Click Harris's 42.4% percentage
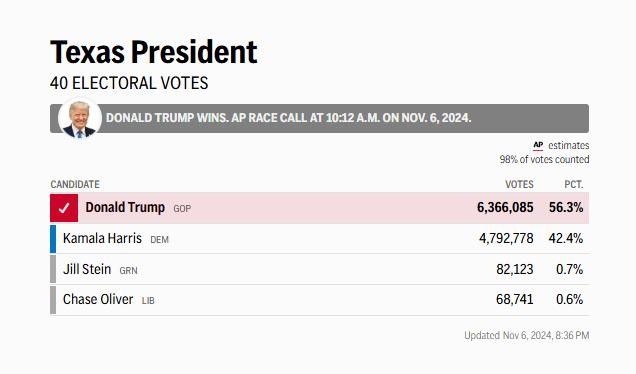Image resolution: width=636 pixels, height=374 pixels. (566, 239)
